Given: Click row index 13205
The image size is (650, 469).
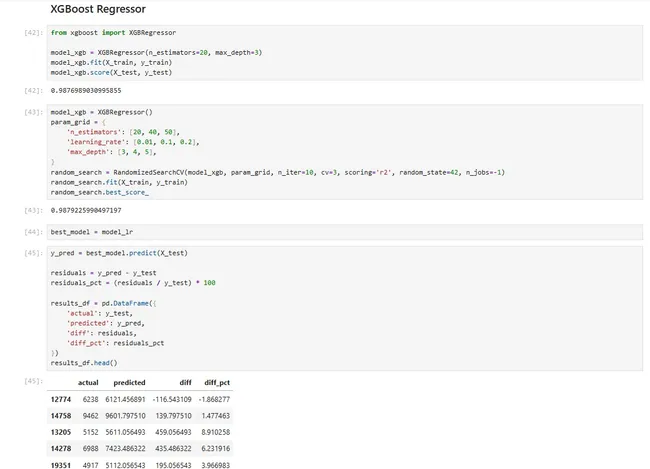Looking at the screenshot, I should 61,432.
